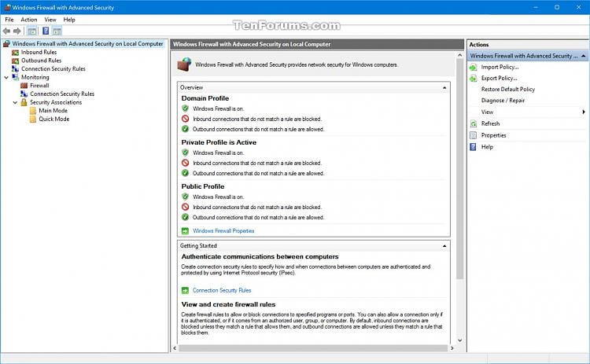
Task: Select Outbound Rules in the tree
Action: (41, 61)
